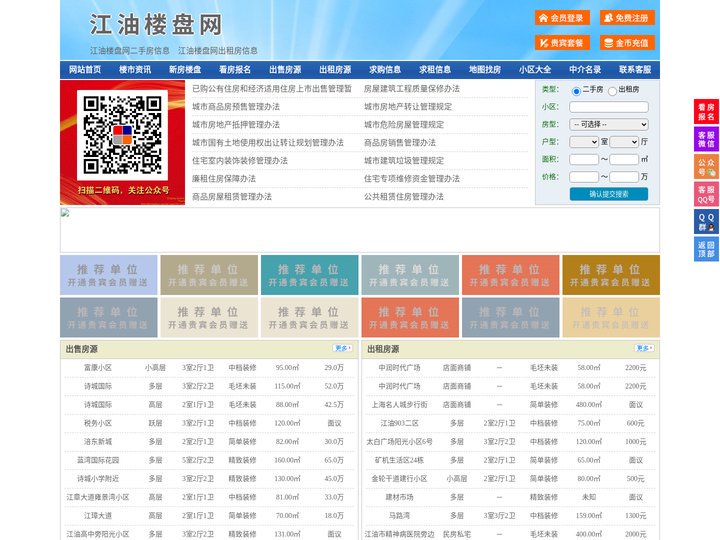
Task: Expand the 房型 可选择 dropdown
Action: click(x=609, y=124)
